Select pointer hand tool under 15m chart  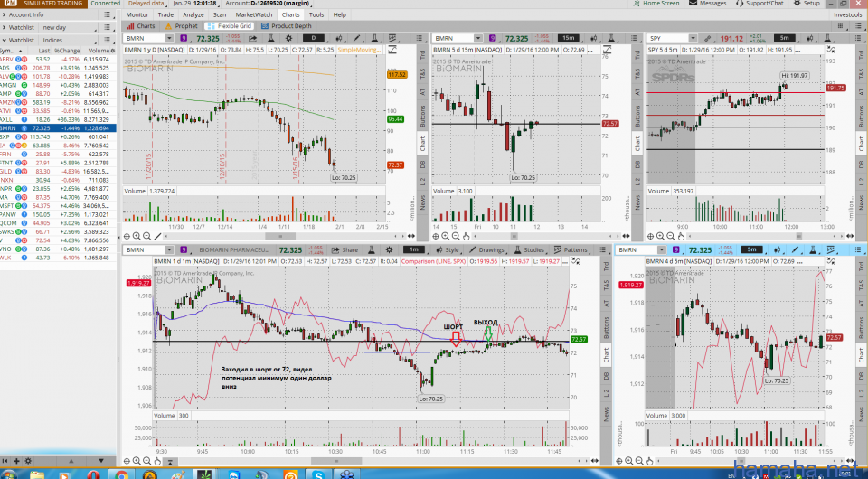(467, 236)
